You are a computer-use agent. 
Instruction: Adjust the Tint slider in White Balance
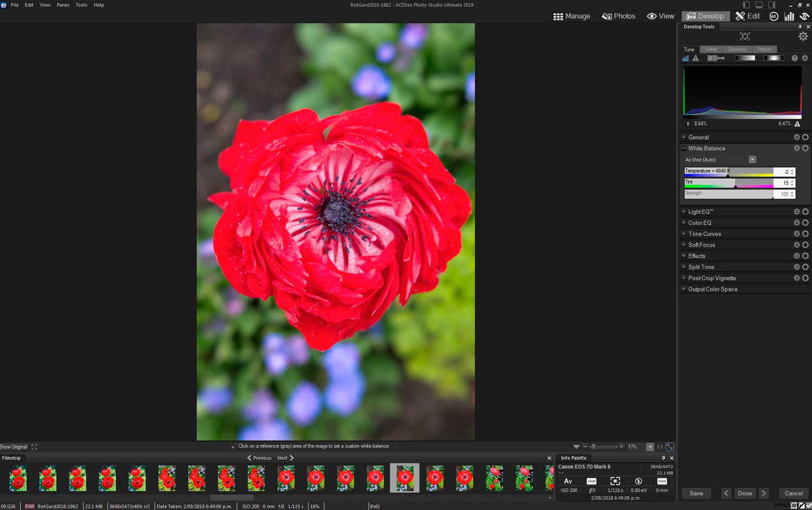click(x=736, y=183)
